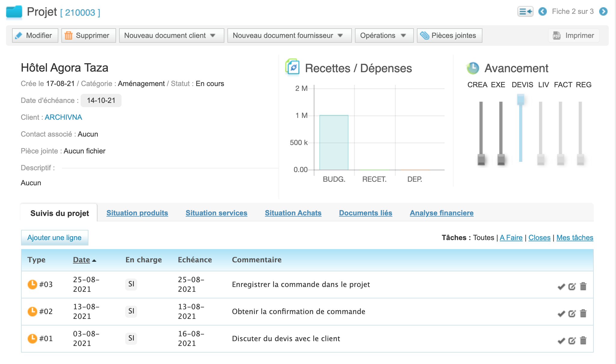Open the Analyse financiere tab
Image resolution: width=616 pixels, height=364 pixels.
click(441, 213)
